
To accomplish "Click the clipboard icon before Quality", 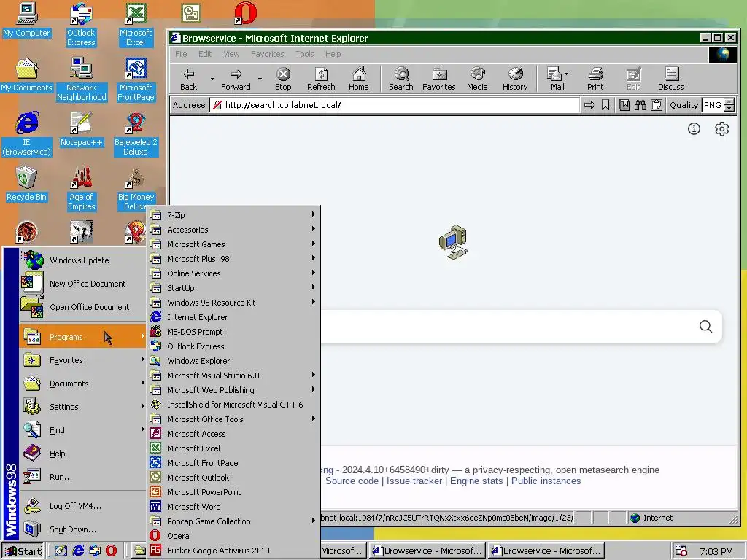I will [657, 105].
